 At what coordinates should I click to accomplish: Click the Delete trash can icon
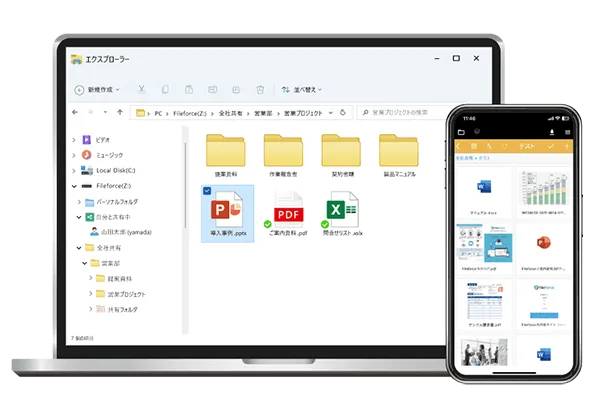coord(260,89)
